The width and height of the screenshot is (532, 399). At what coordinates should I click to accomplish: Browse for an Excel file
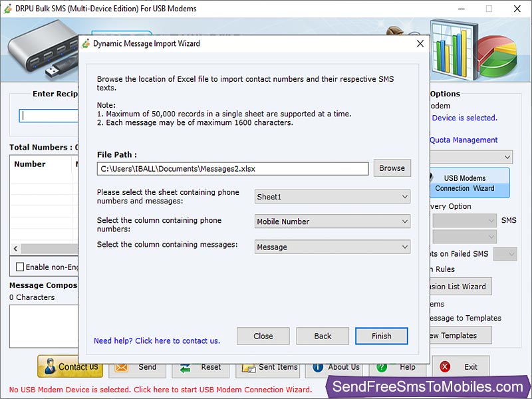click(x=392, y=168)
